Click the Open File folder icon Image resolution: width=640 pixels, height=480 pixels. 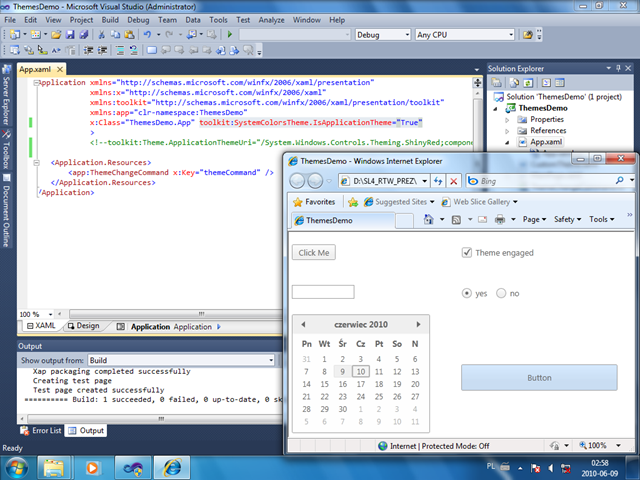tap(56, 35)
